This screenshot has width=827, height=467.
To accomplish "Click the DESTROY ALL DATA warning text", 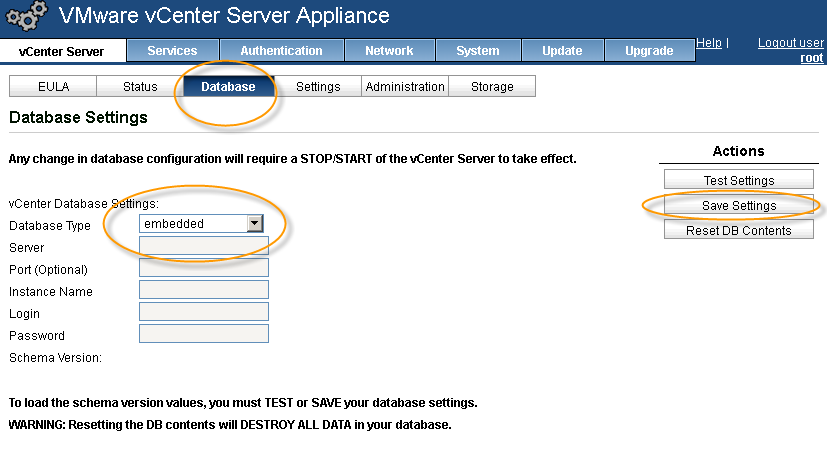I will 230,425.
